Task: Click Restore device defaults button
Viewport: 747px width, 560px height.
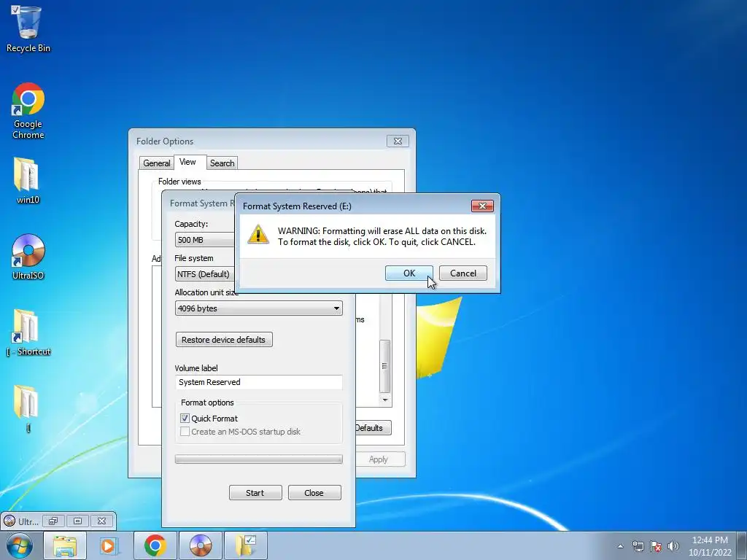Action: click(224, 340)
